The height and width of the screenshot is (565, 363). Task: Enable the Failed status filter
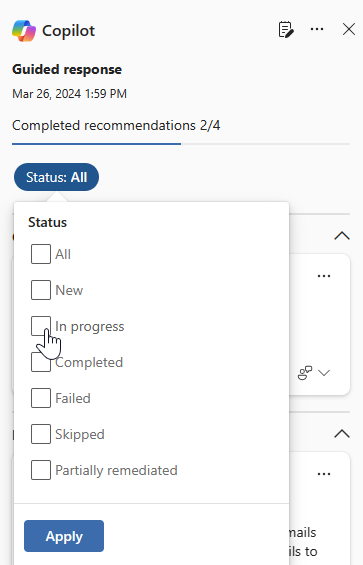point(41,398)
